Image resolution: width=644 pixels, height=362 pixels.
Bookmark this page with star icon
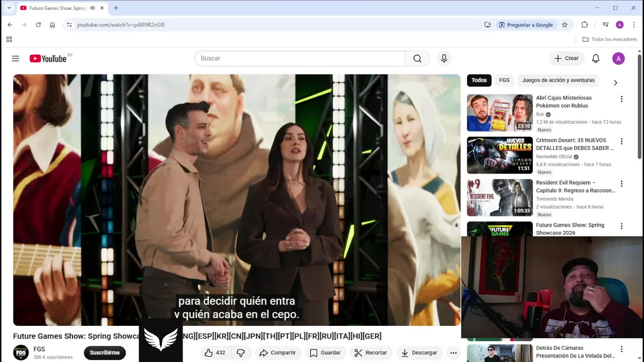(565, 25)
